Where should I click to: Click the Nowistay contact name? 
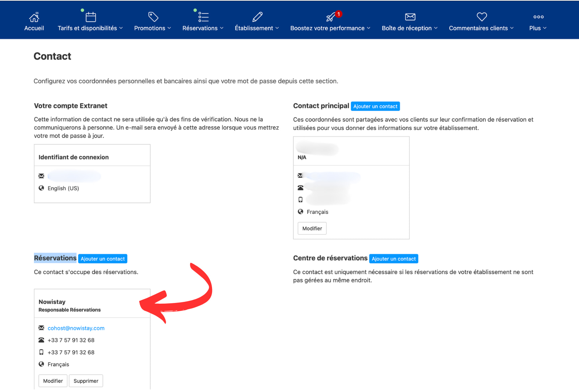coord(52,302)
